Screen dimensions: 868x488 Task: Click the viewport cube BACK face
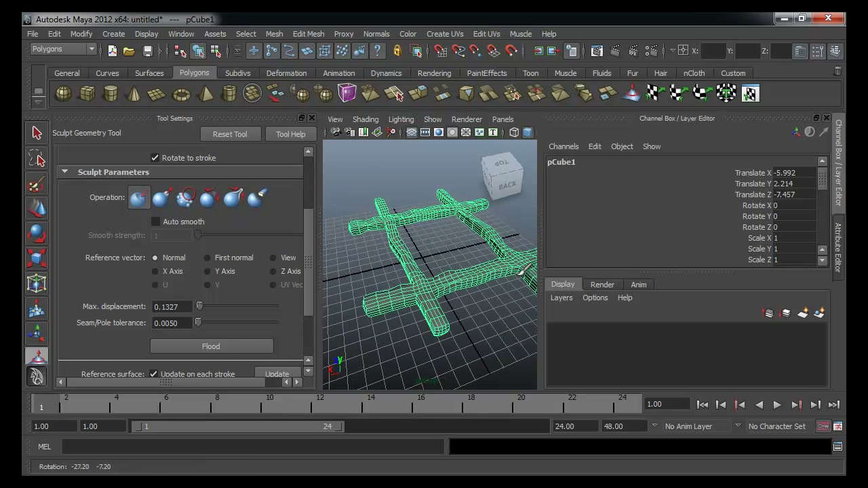point(507,185)
